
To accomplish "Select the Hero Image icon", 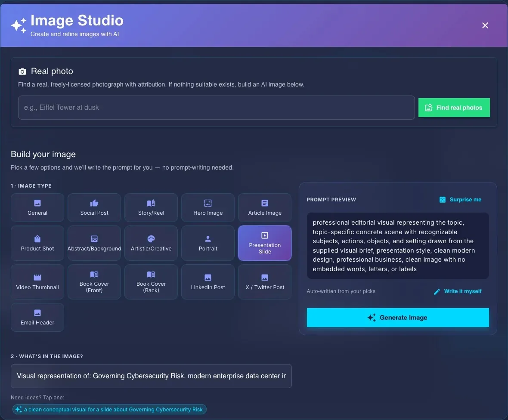I will click(208, 203).
